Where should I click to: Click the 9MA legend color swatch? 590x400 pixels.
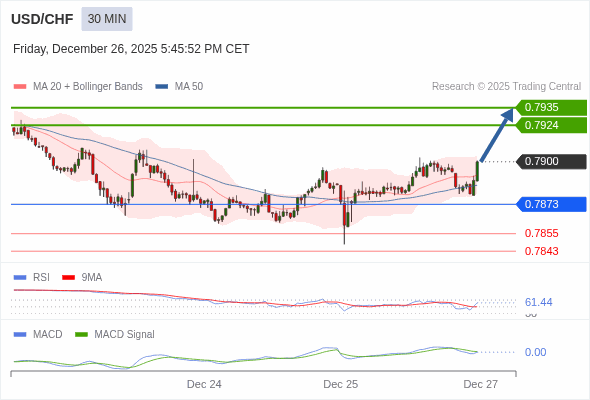(68, 278)
